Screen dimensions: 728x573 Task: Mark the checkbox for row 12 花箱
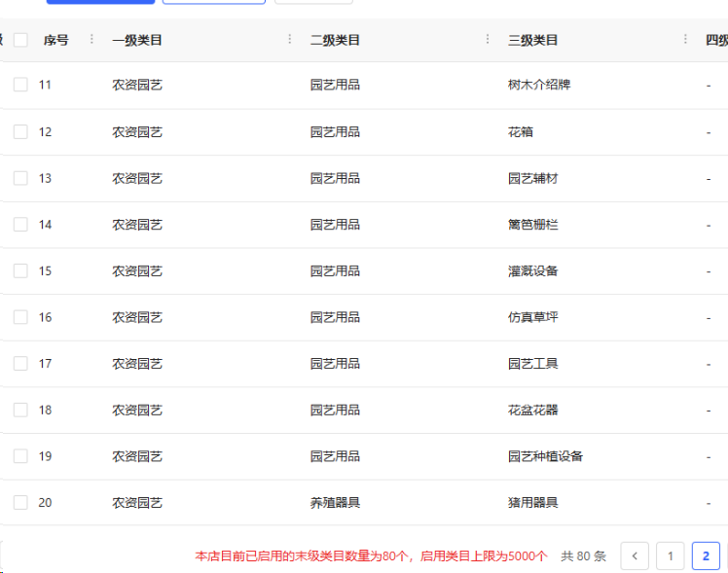20,131
